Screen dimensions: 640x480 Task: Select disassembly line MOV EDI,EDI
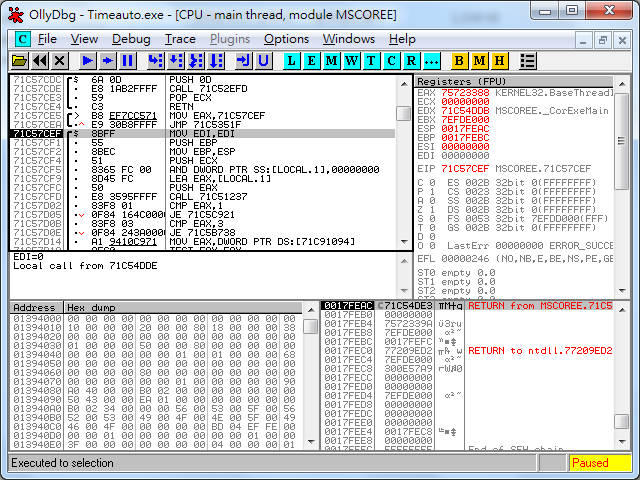click(x=202, y=133)
